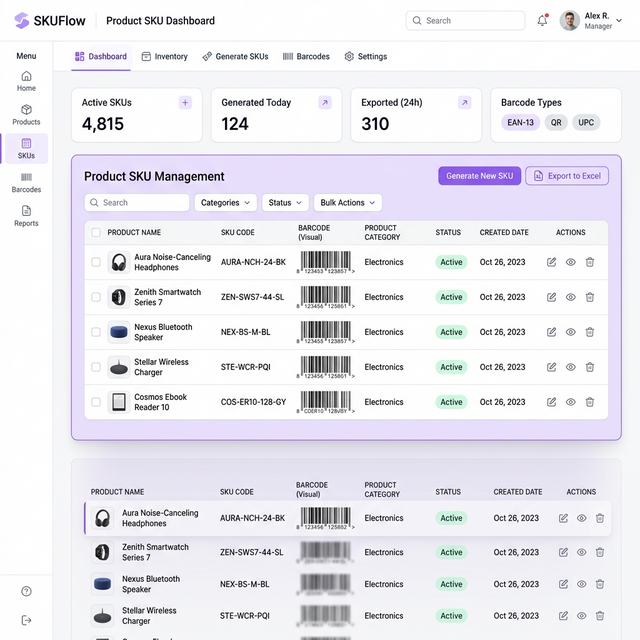Image resolution: width=640 pixels, height=640 pixels.
Task: Click the COS-ER10-128-GY barcode image
Action: click(x=325, y=402)
